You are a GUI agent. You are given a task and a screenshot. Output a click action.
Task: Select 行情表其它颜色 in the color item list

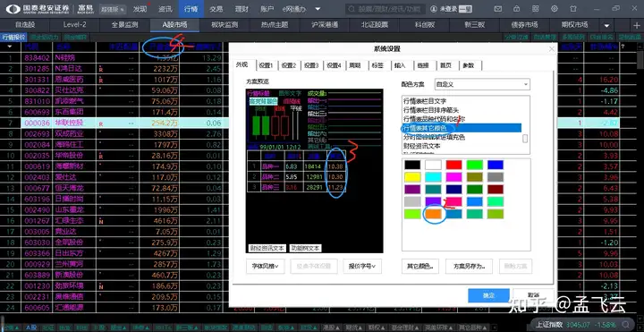click(462, 128)
